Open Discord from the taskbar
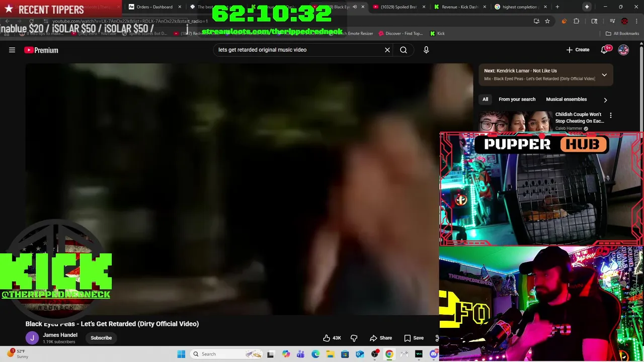The image size is (644, 362). click(x=434, y=354)
